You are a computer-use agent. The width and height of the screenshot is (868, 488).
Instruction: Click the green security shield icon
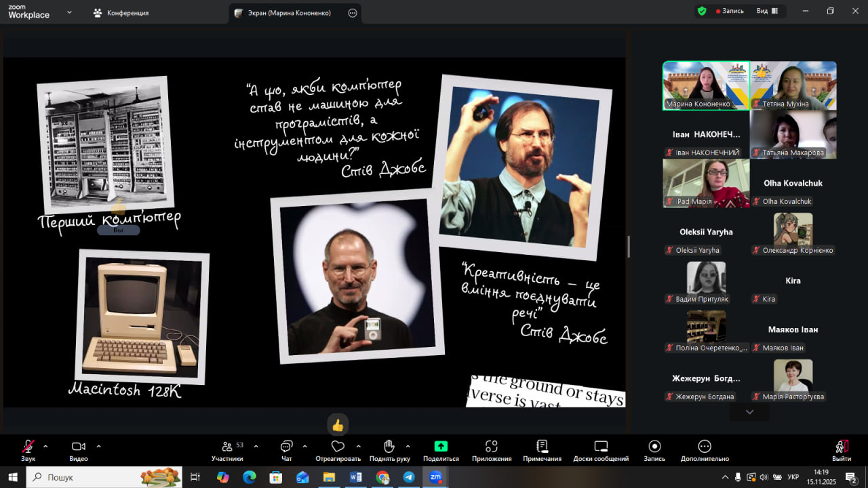[702, 12]
